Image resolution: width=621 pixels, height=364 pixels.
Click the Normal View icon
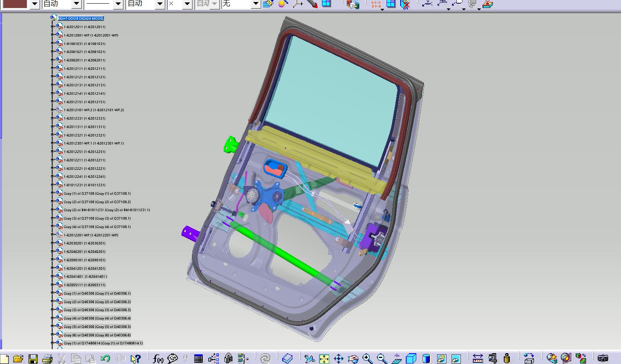click(x=397, y=358)
